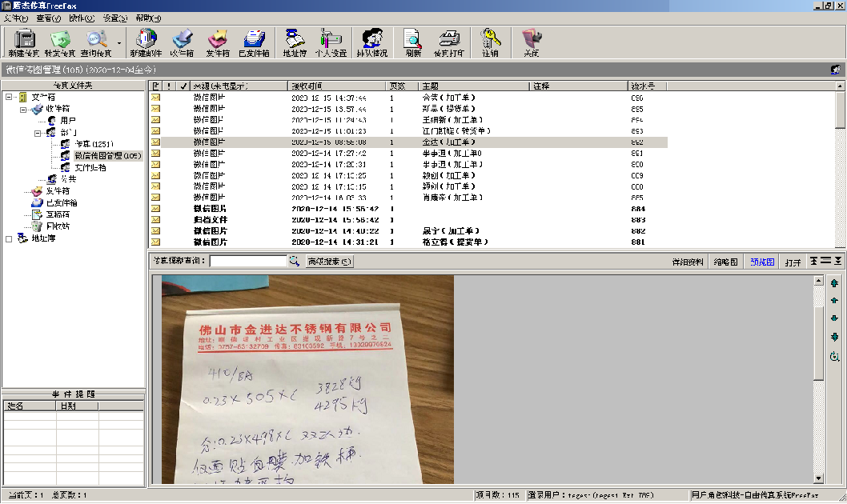Viewport: 847px width, 504px height.
Task: Click the search magnifier beside the query field
Action: tap(295, 261)
